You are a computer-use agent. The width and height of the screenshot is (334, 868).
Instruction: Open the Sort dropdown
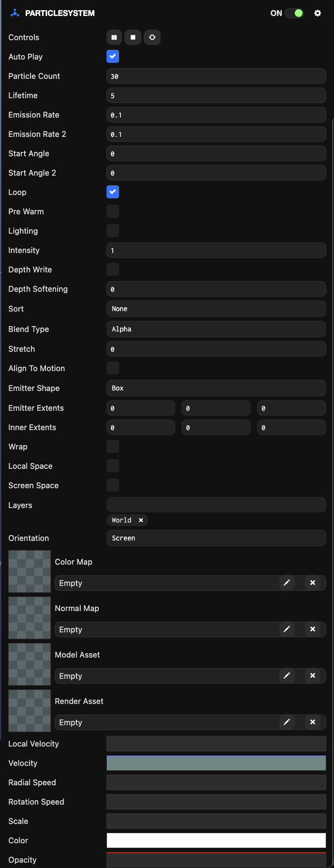click(x=216, y=308)
